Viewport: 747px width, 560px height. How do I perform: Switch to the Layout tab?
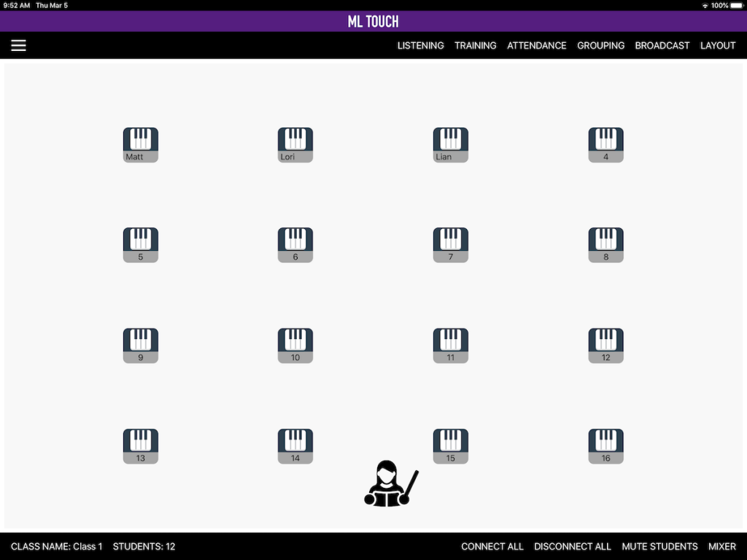718,46
